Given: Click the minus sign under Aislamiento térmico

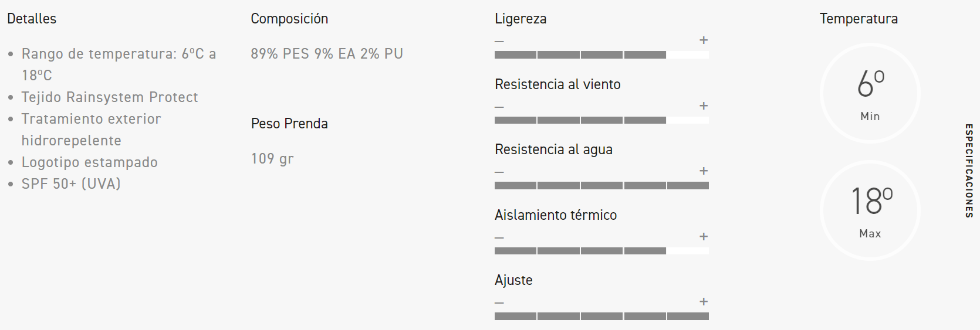Looking at the screenshot, I should (x=499, y=238).
